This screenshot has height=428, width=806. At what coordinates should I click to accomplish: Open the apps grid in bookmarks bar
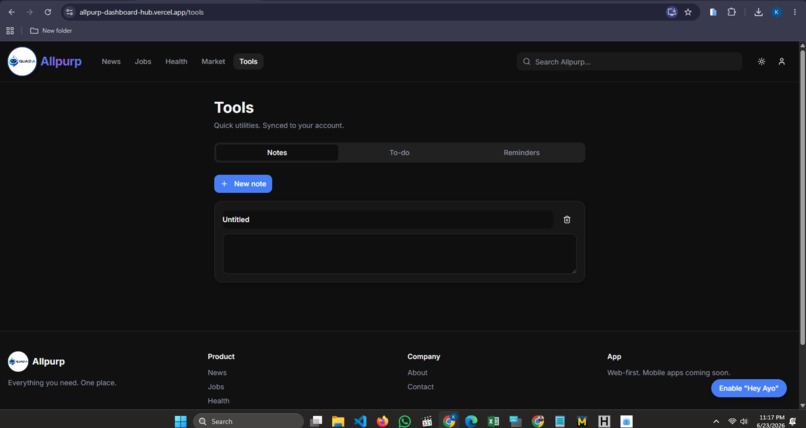coord(10,31)
